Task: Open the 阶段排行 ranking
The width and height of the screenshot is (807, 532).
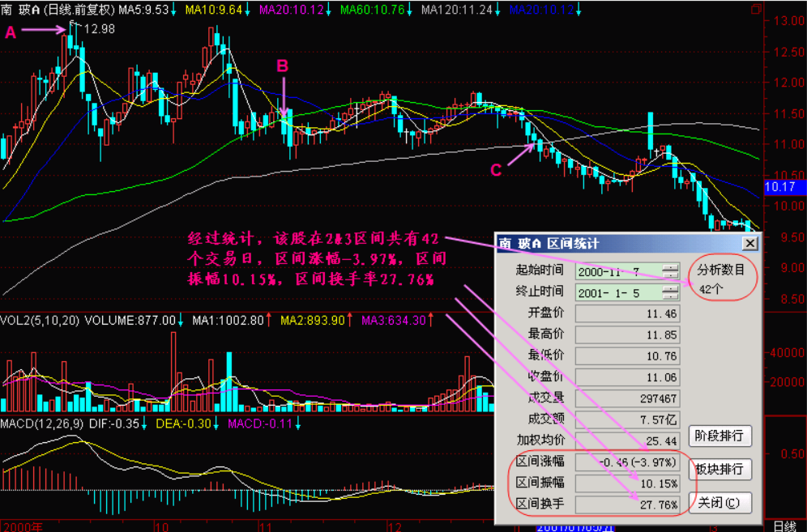Action: [719, 436]
